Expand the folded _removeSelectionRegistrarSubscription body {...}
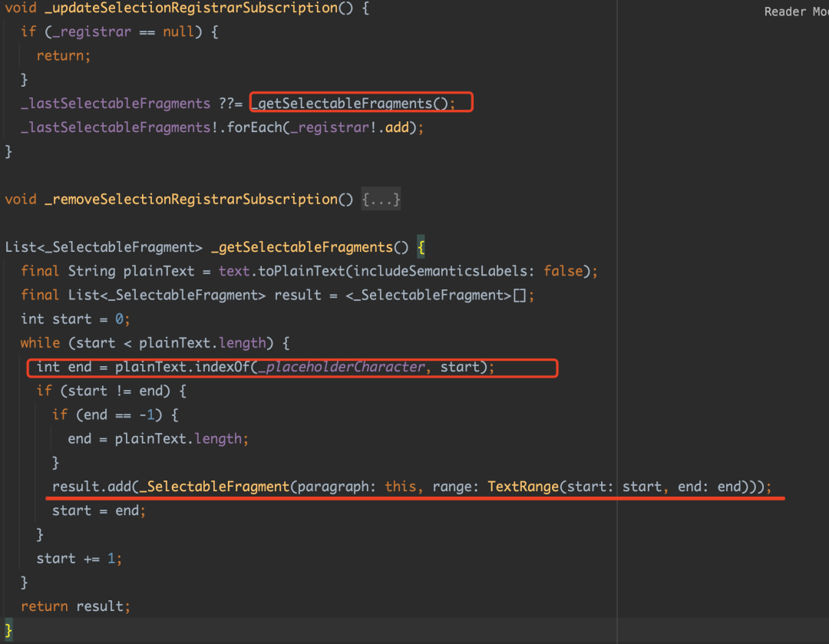 (381, 200)
